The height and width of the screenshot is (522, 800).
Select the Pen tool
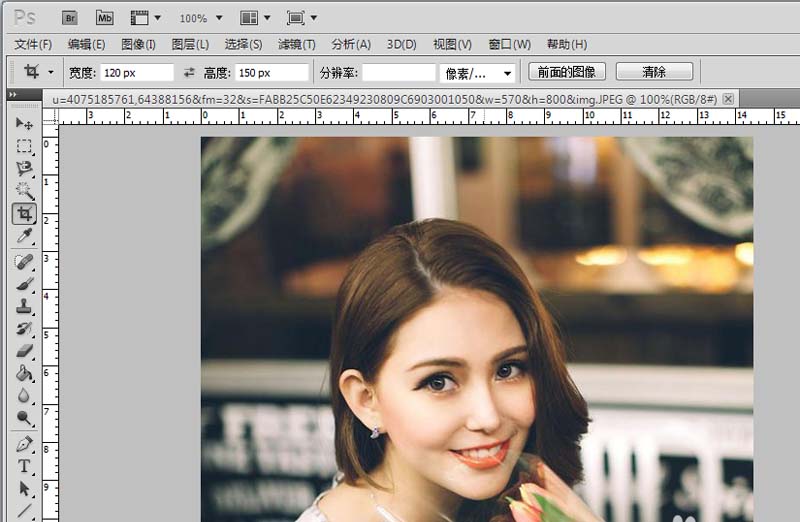25,444
